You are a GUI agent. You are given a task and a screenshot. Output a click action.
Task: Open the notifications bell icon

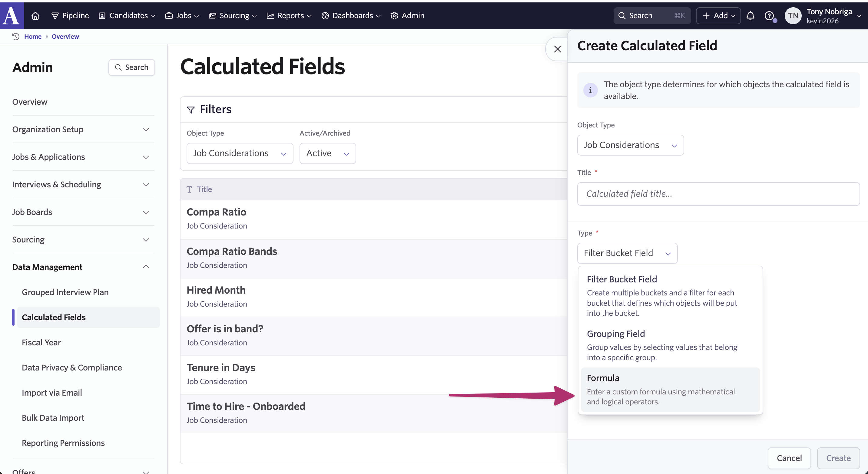pyautogui.click(x=750, y=15)
